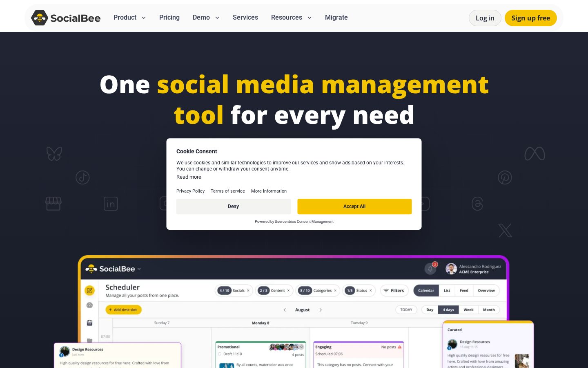This screenshot has height=368, width=588.
Task: Click the dashboard gauge sidebar icon
Action: 89,305
